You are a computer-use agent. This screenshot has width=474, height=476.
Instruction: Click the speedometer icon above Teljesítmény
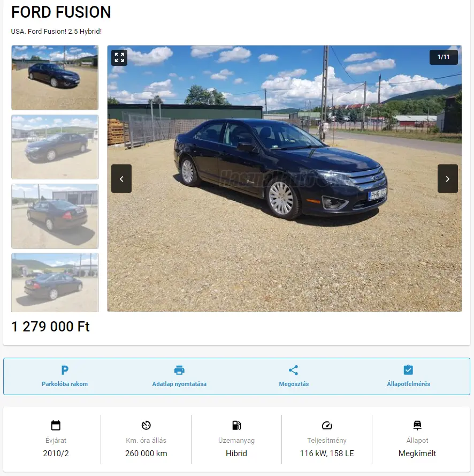(x=327, y=425)
